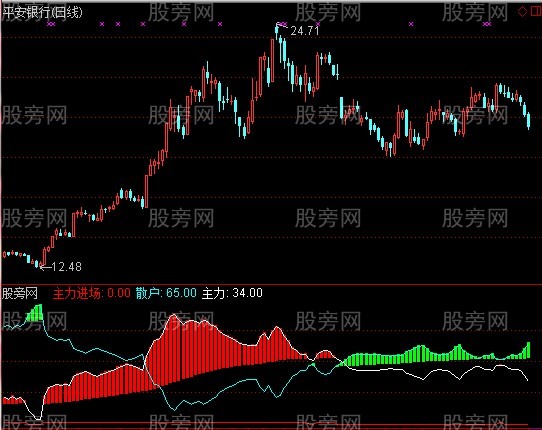Screen dimensions: 542x430
Task: Open the purple info marker above 24.71 peak
Action: [282, 24]
